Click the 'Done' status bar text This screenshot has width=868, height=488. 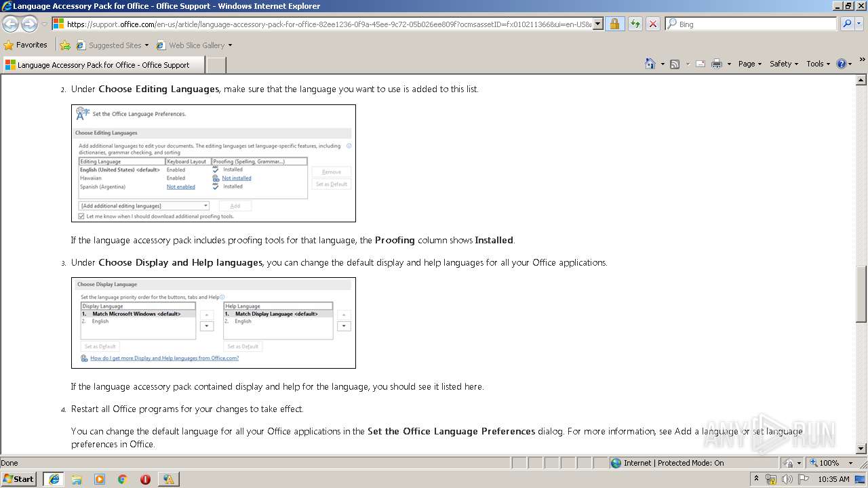[9, 463]
